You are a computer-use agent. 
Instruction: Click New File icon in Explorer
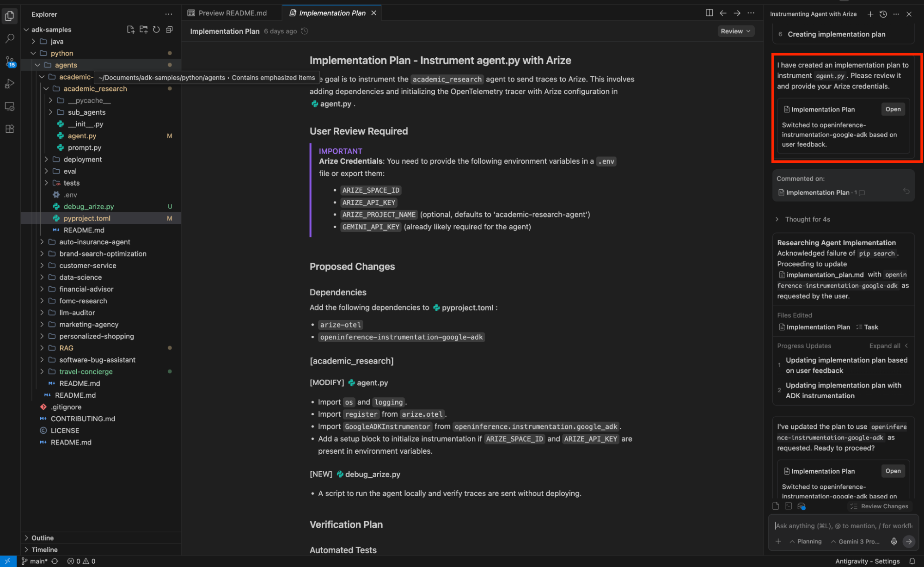(130, 30)
